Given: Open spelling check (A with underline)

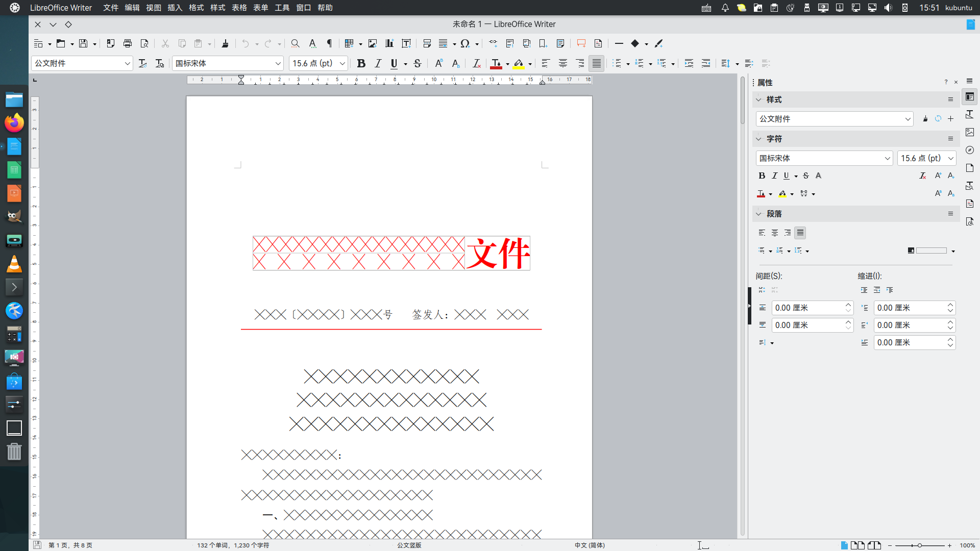Looking at the screenshot, I should (x=312, y=44).
